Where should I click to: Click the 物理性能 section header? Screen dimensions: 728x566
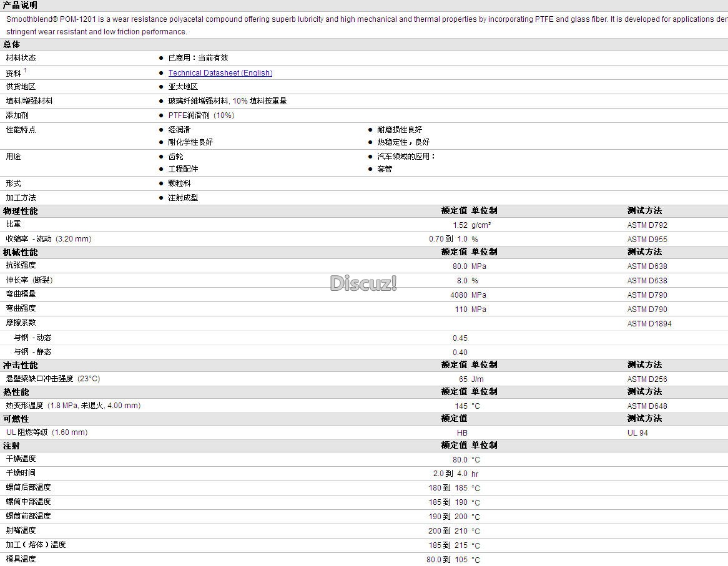[20, 211]
